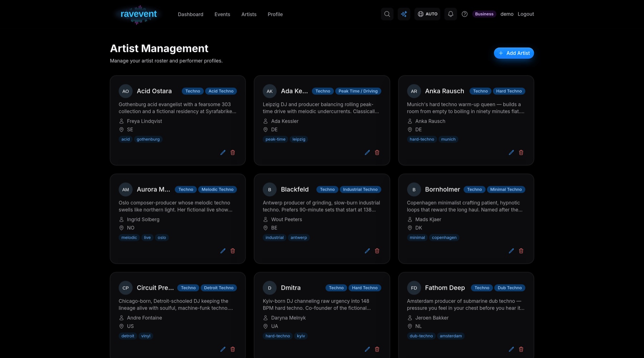644x358 pixels.
Task: Go to the Dashboard nav item
Action: coord(190,14)
